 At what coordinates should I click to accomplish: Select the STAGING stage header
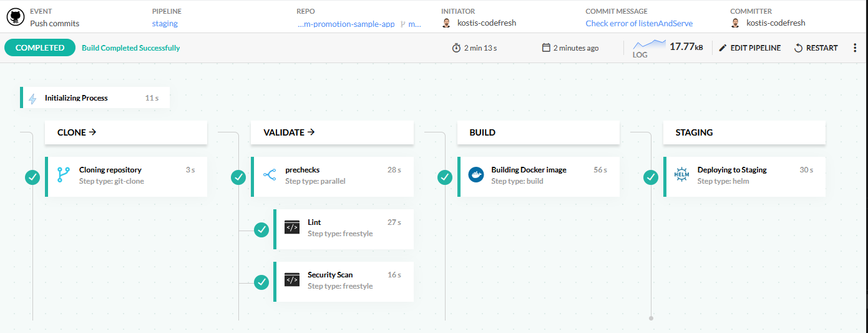694,132
